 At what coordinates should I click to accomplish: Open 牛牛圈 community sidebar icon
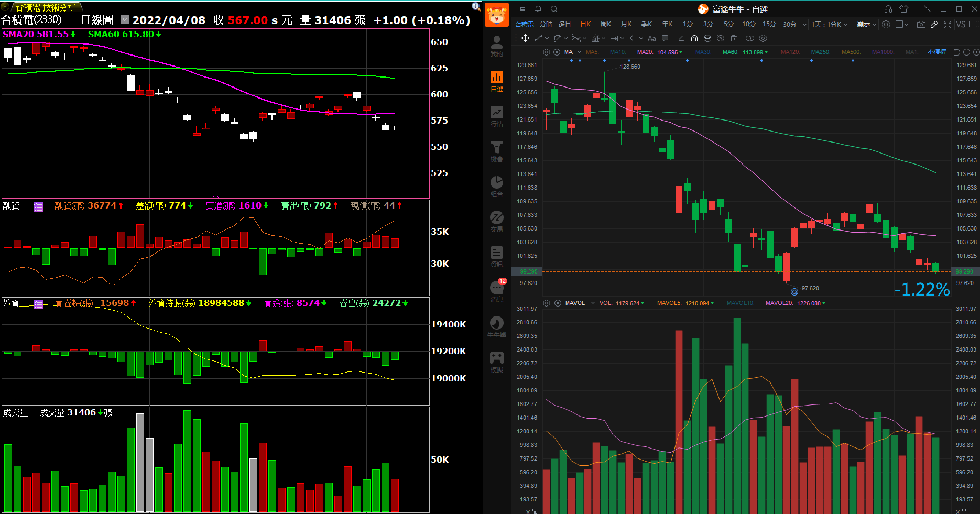click(496, 327)
